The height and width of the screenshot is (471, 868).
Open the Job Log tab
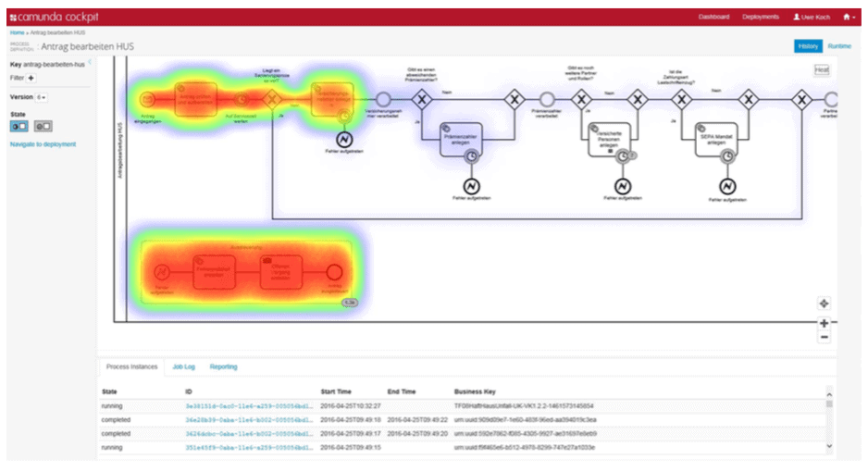click(x=184, y=367)
